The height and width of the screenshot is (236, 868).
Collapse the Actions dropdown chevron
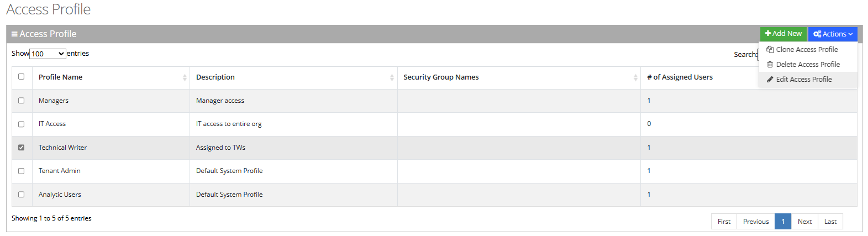[850, 34]
